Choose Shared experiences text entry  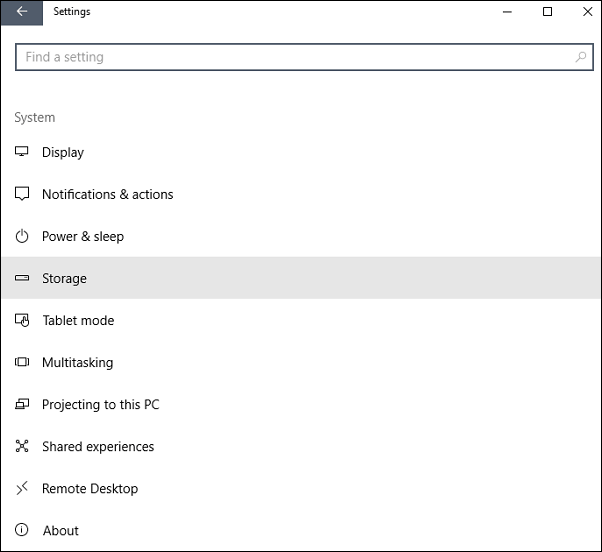pyautogui.click(x=98, y=447)
